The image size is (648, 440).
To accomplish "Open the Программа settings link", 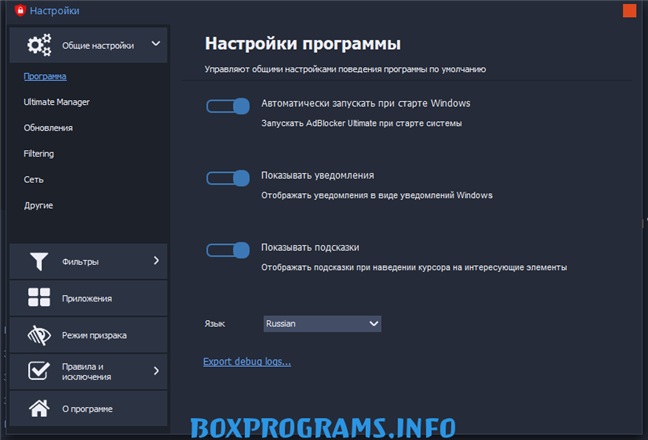I will pos(45,76).
